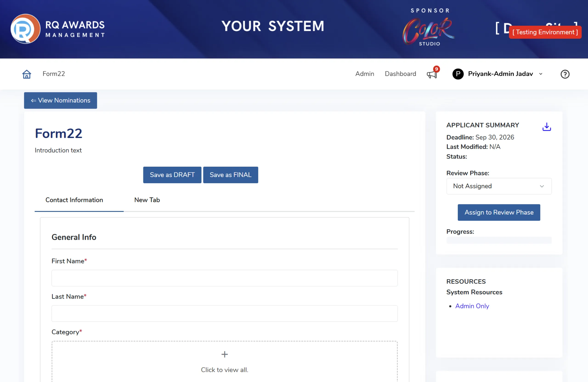Click the Form22 page heading
Image resolution: width=588 pixels, height=382 pixels.
(59, 133)
